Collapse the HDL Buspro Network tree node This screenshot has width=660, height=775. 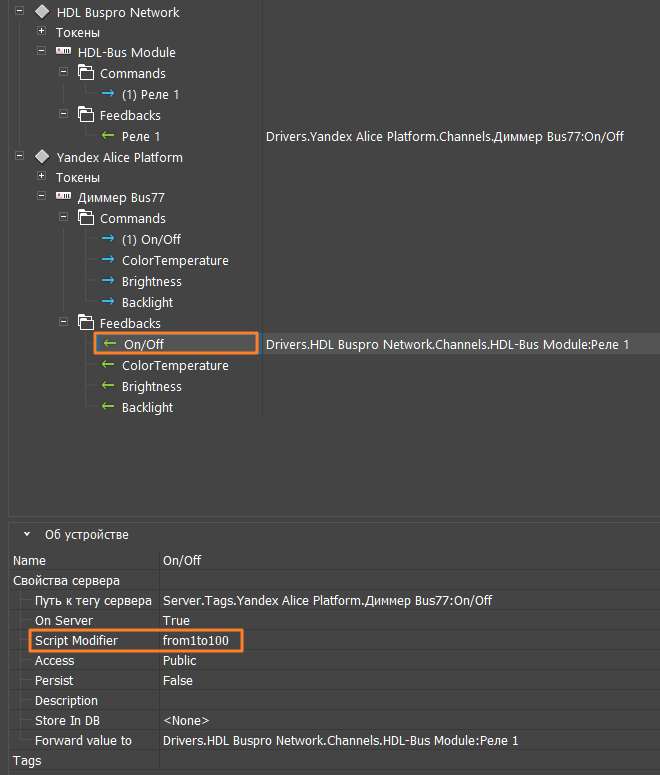pos(20,12)
